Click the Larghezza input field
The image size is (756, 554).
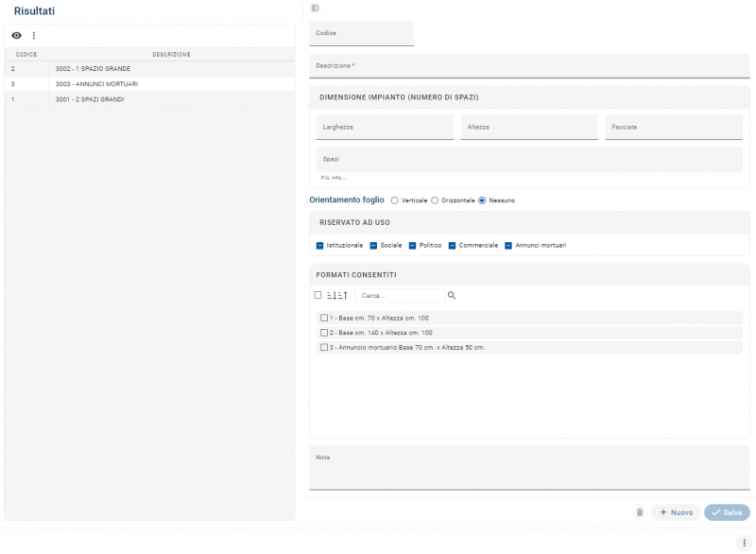[x=385, y=127]
